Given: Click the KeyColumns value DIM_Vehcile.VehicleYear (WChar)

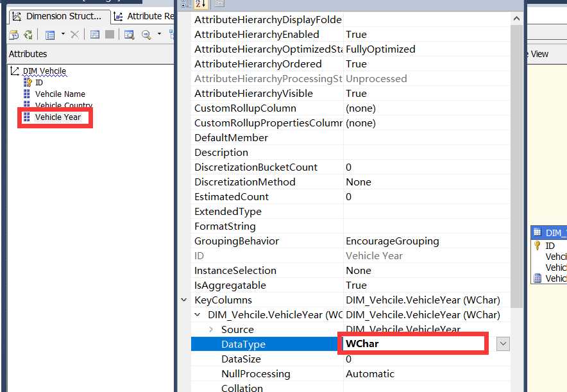Looking at the screenshot, I should (x=423, y=300).
